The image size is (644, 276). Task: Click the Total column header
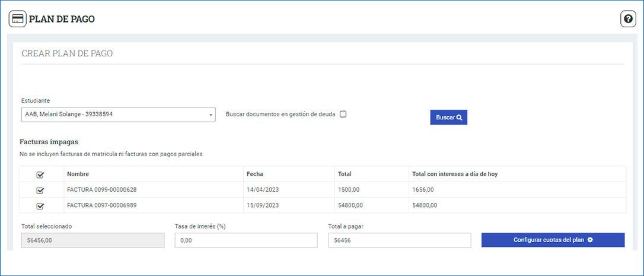click(x=345, y=174)
